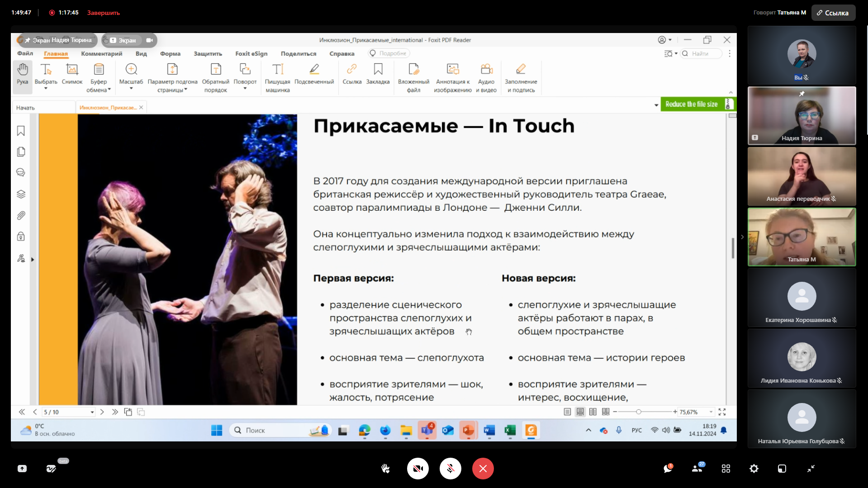
Task: Adjust the PDF zoom slider
Action: click(x=638, y=412)
